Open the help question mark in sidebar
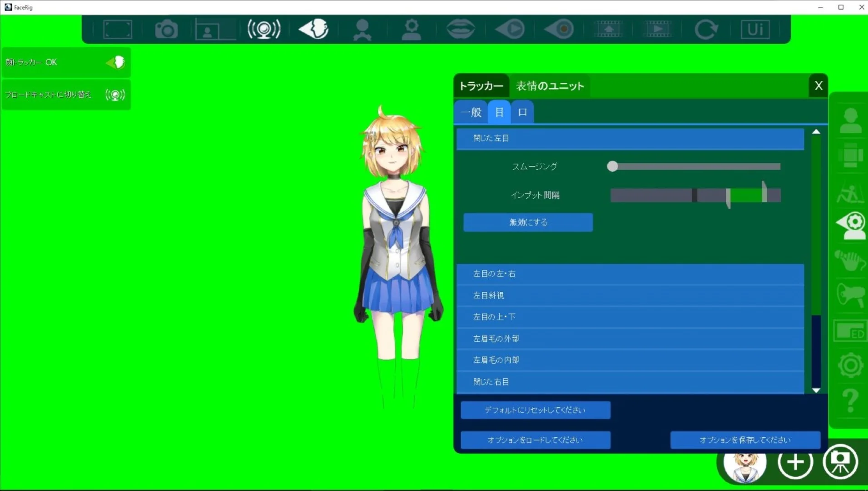Screen dimensions: 868x491 point(850,401)
